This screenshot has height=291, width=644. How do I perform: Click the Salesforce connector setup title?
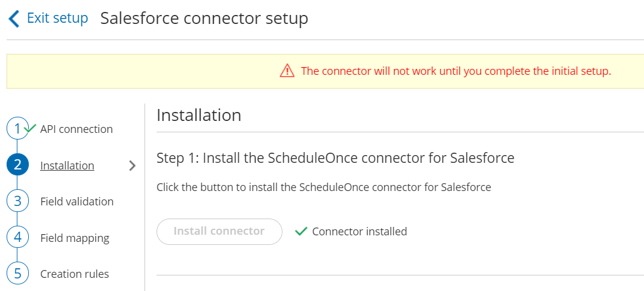[204, 18]
